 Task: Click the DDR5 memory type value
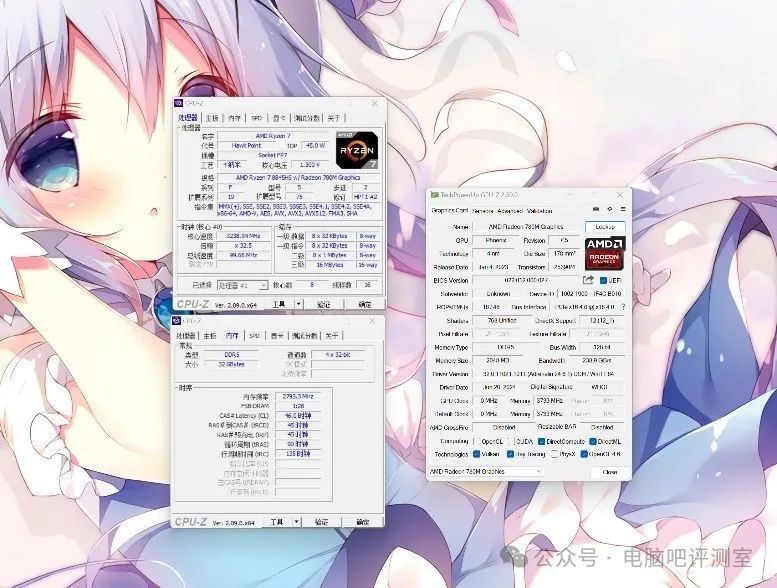[x=231, y=355]
